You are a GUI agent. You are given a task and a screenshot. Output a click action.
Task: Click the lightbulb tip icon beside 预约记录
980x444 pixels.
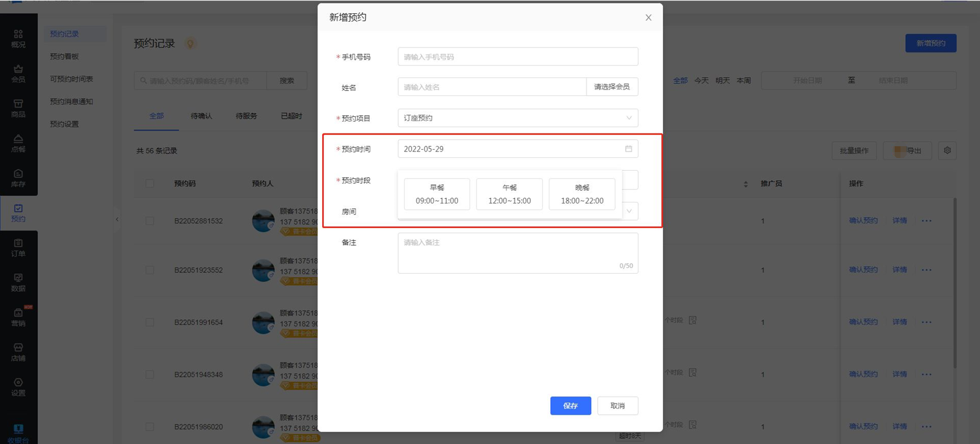[x=191, y=44]
